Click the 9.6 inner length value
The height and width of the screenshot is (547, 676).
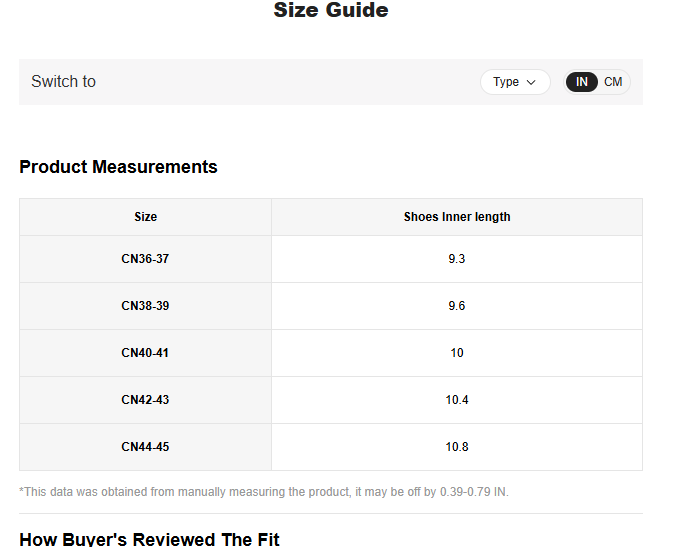(x=457, y=306)
